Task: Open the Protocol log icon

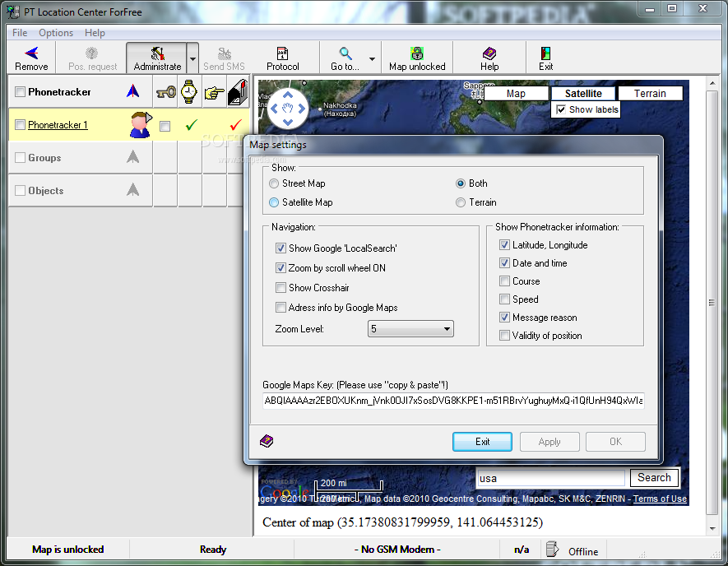Action: point(282,53)
